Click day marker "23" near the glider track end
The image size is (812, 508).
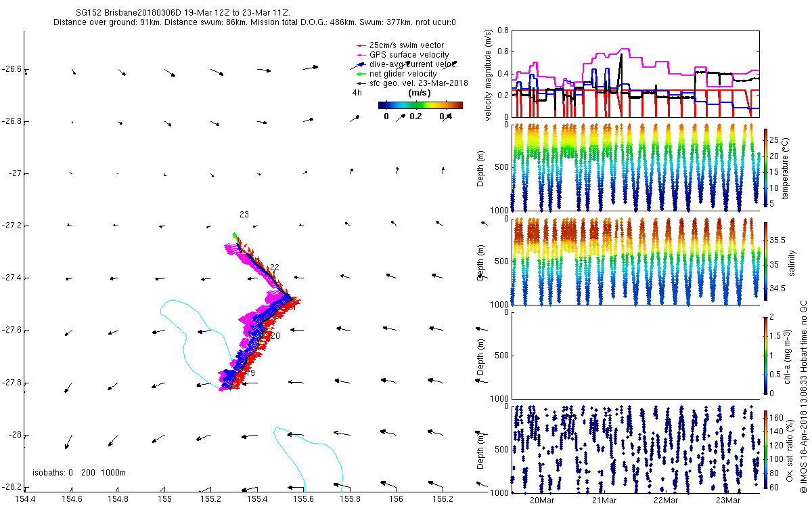(x=244, y=215)
